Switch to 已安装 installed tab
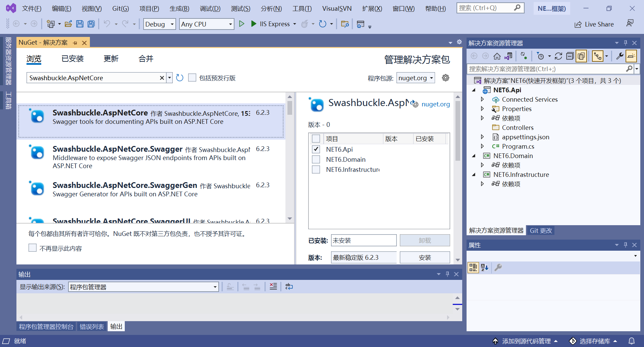Screen dimensions: 644x347 pos(72,59)
